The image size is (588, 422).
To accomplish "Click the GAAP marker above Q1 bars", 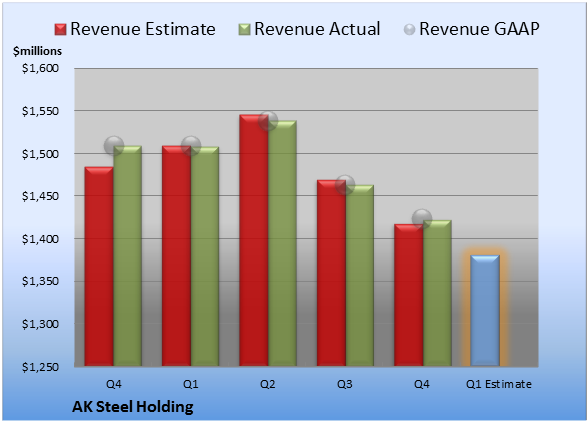I will (191, 146).
